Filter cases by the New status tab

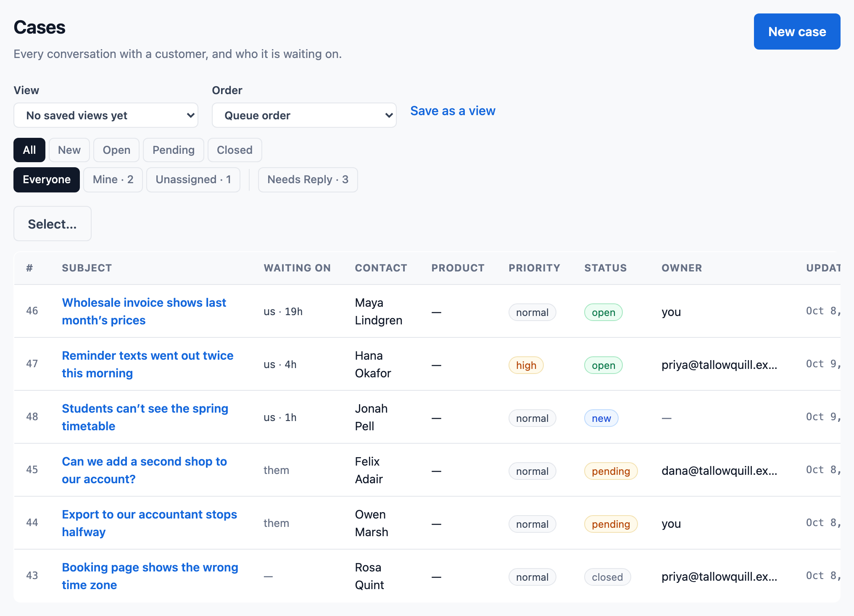pos(69,150)
